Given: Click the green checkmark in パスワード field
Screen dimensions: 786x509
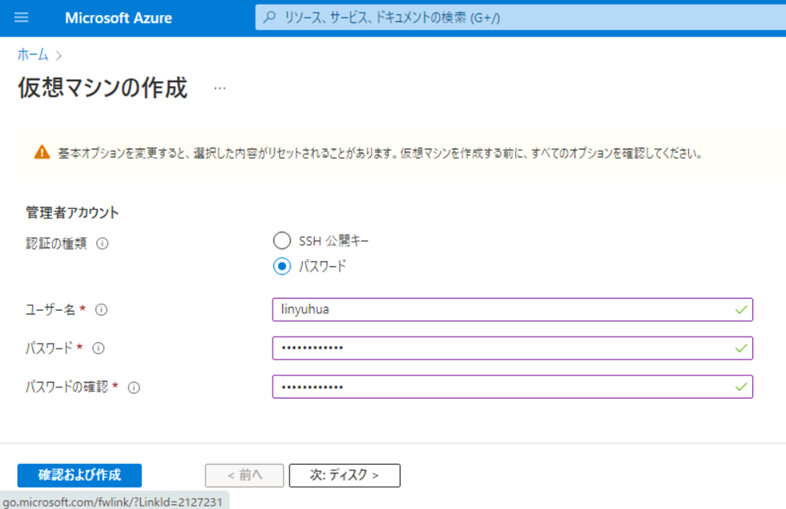Looking at the screenshot, I should (741, 348).
